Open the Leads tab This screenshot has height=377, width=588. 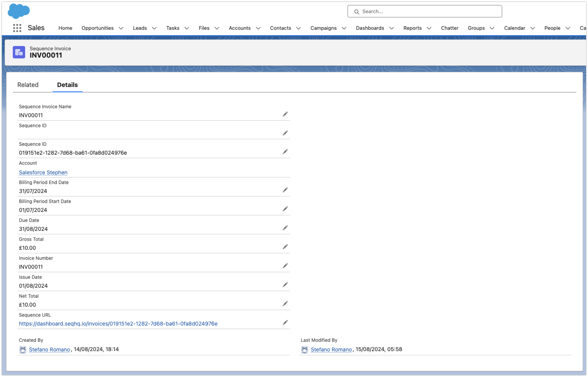[140, 28]
